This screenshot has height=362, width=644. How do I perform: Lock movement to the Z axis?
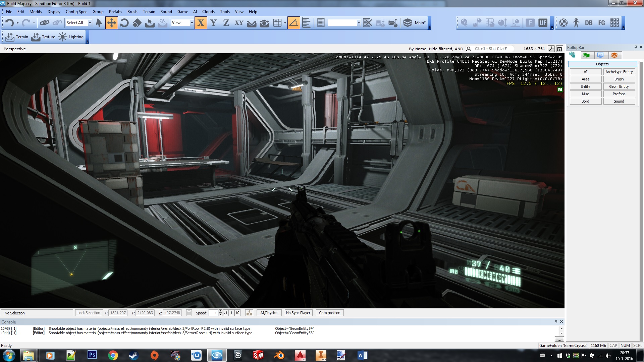point(226,23)
